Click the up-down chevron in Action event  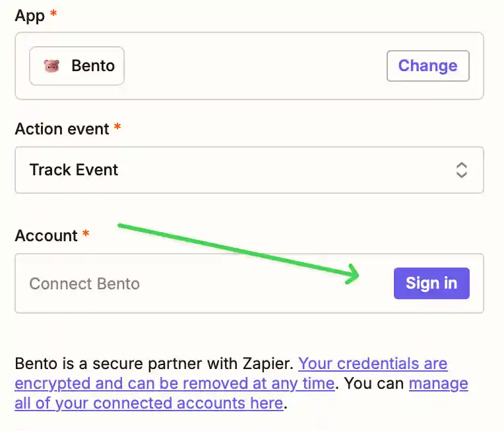pyautogui.click(x=462, y=170)
